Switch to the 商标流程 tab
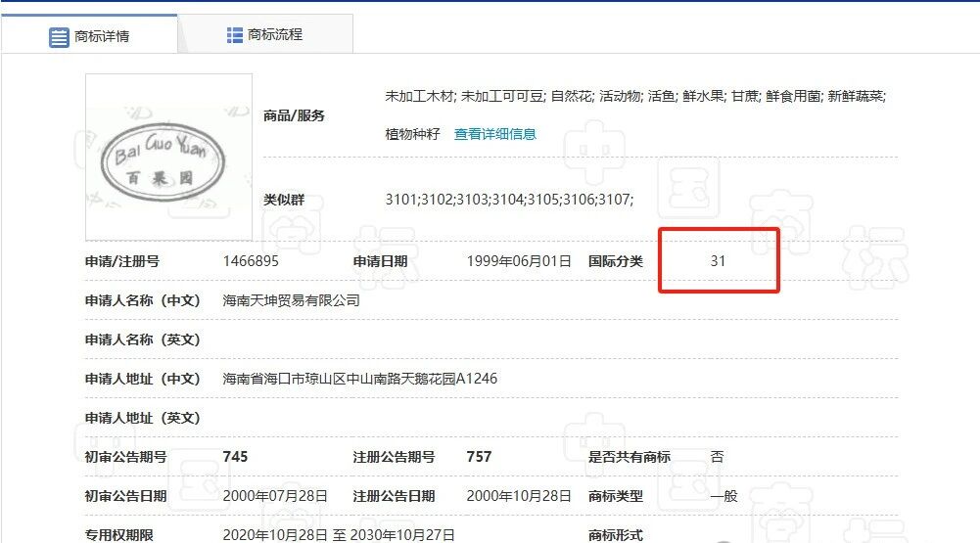 [265, 34]
